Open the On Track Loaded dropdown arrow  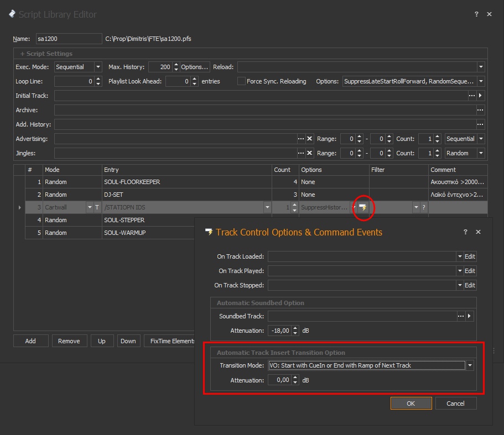click(x=460, y=256)
